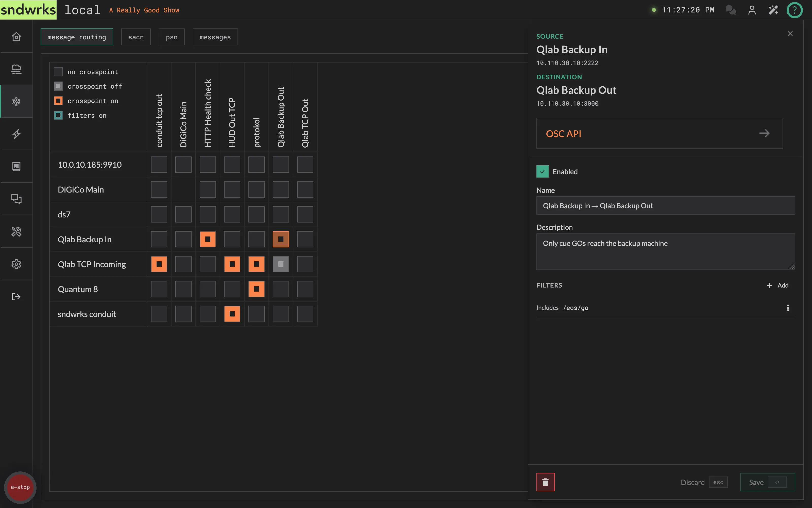Click the source address 10.110.30.10:2222
Image resolution: width=812 pixels, height=508 pixels.
567,63
